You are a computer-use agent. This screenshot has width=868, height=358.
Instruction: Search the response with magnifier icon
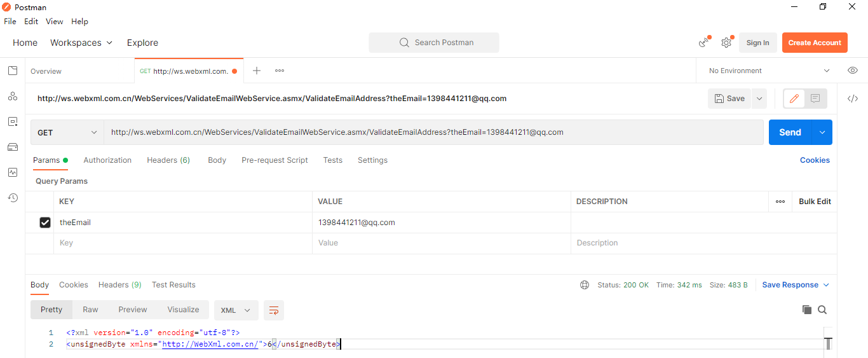[822, 310]
